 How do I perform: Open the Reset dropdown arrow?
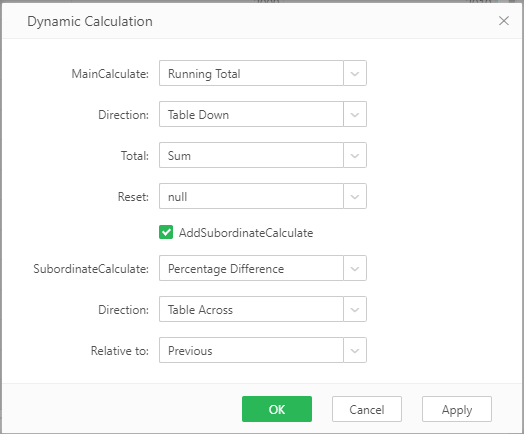pyautogui.click(x=355, y=196)
